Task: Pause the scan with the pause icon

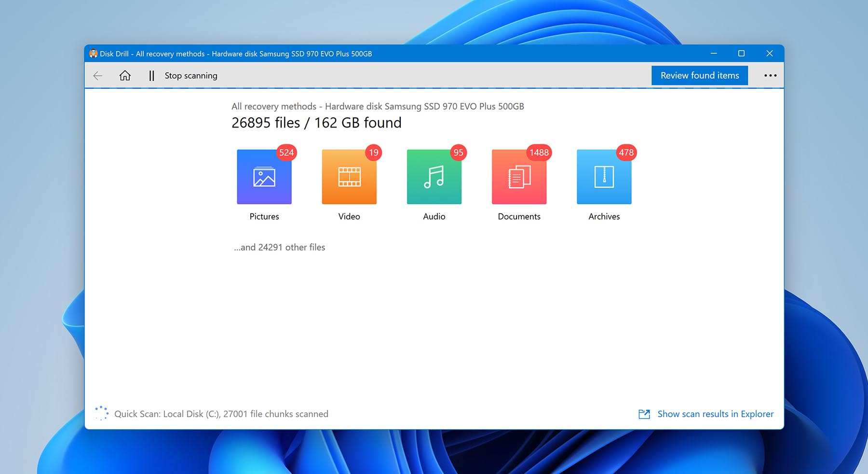Action: point(151,76)
